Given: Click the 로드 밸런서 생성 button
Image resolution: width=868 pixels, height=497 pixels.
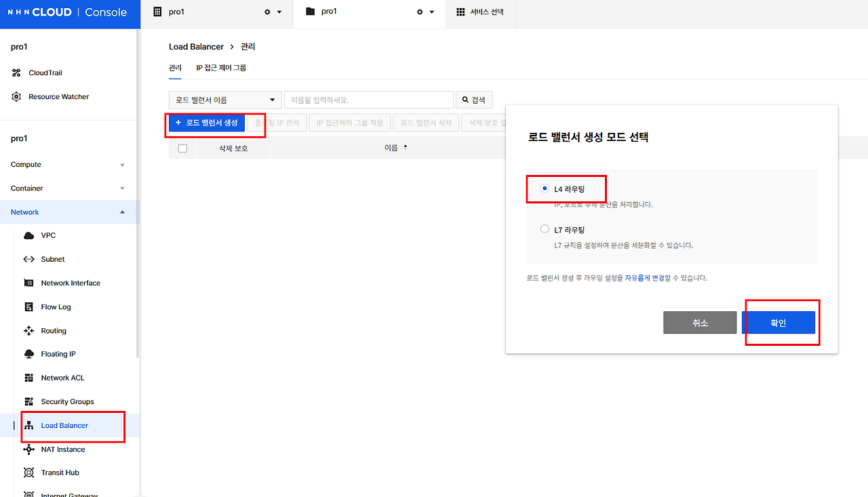Looking at the screenshot, I should tap(207, 123).
